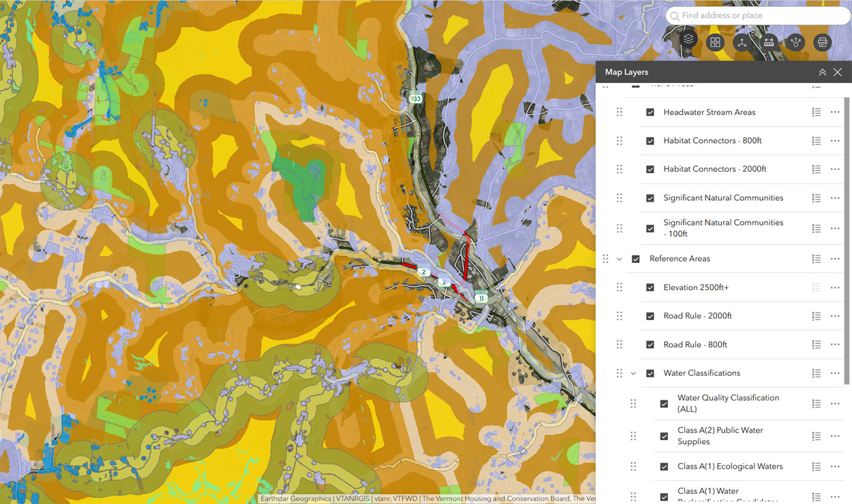Click drag handle of Habitat Connectors - 800ft
This screenshot has width=852, height=504.
(x=619, y=141)
